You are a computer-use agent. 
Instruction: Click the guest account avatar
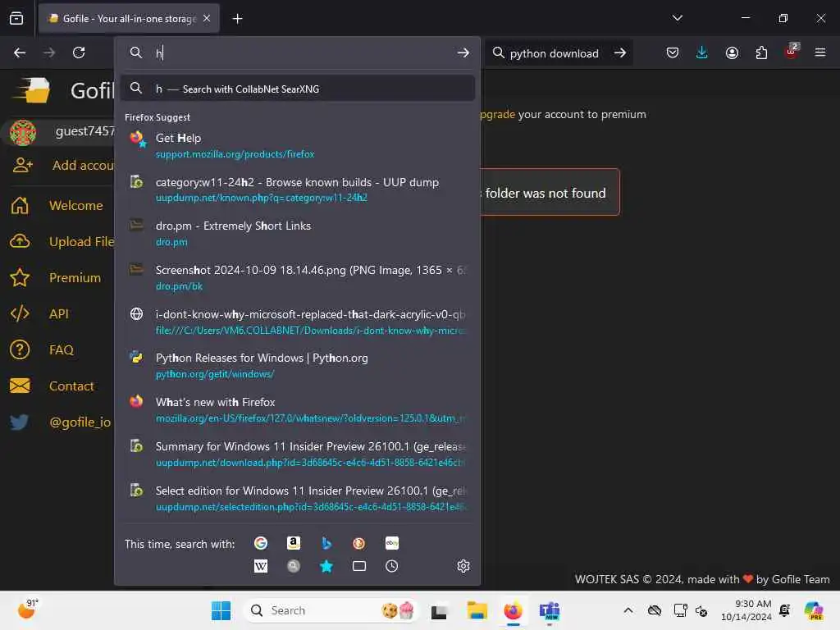pos(22,132)
